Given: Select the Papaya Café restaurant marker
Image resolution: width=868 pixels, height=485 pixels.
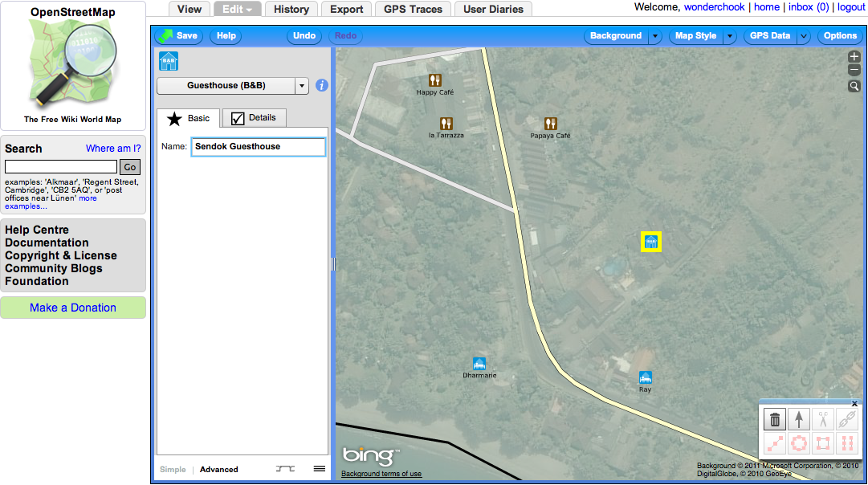Looking at the screenshot, I should 550,124.
